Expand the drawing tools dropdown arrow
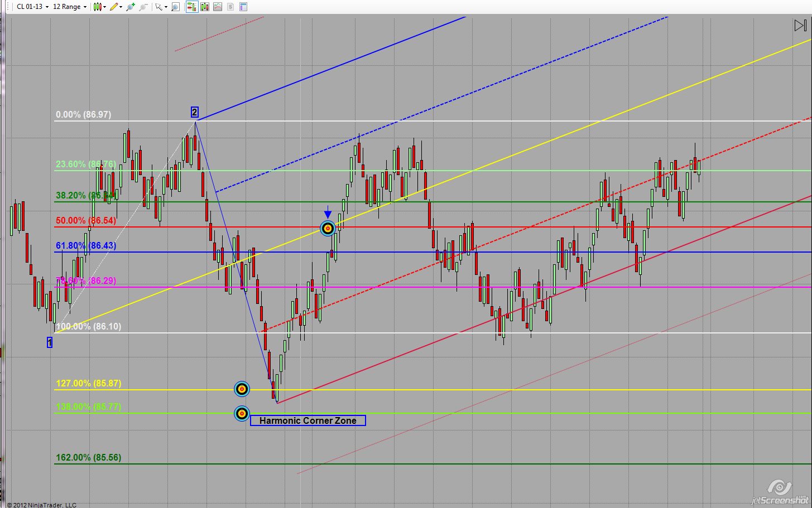Image resolution: width=812 pixels, height=508 pixels. [x=121, y=7]
